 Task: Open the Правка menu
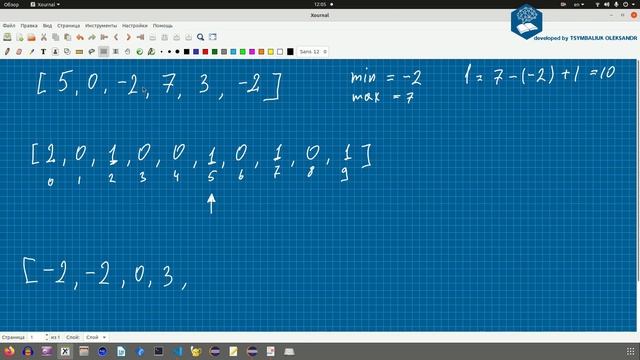point(29,26)
